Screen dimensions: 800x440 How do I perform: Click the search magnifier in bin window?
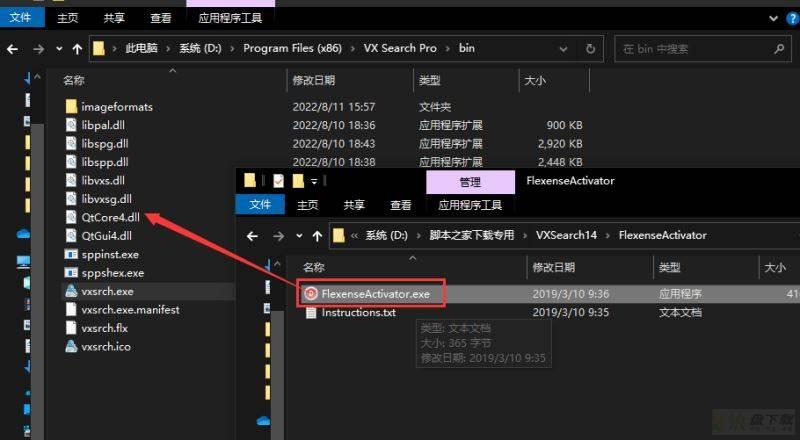pyautogui.click(x=779, y=49)
